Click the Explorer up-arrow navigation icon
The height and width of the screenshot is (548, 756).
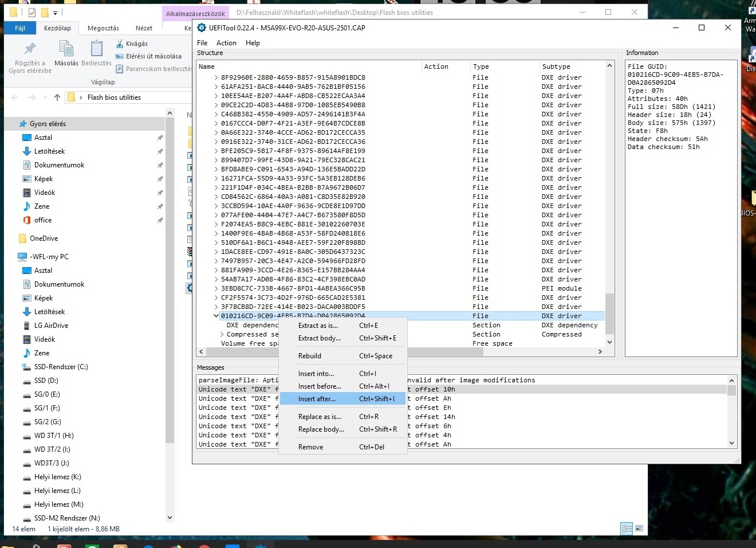pos(57,97)
